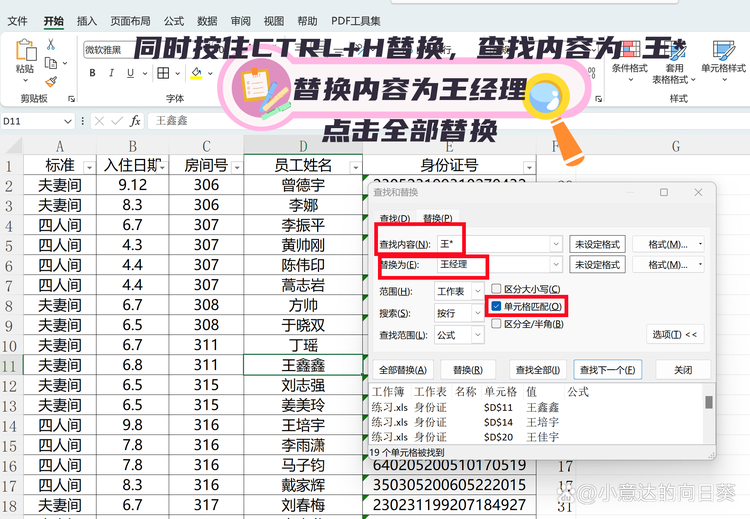Maximize the Find and Replace dialog

663,192
